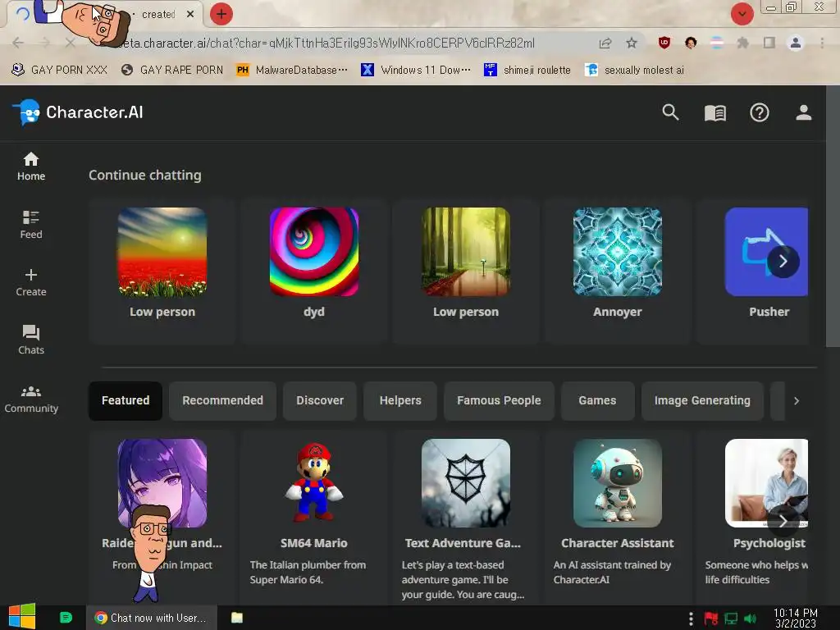Click Create plus in sidebar
The image size is (840, 630).
point(31,282)
